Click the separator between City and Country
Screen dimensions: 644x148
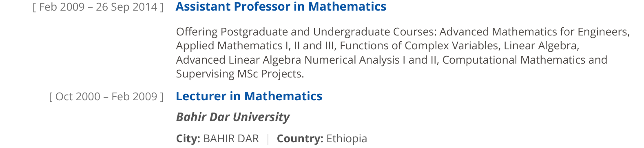(268, 139)
